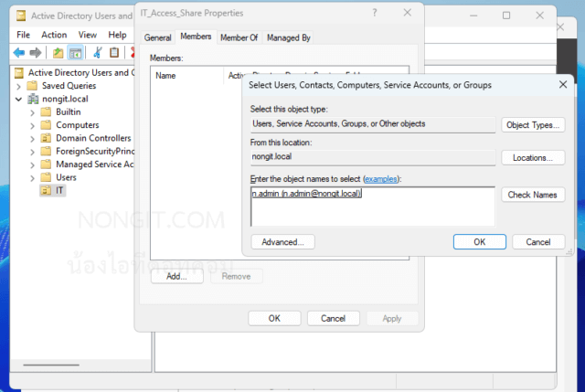Screen dimensions: 585x392
Task: Click the Computers folder icon
Action: point(46,125)
